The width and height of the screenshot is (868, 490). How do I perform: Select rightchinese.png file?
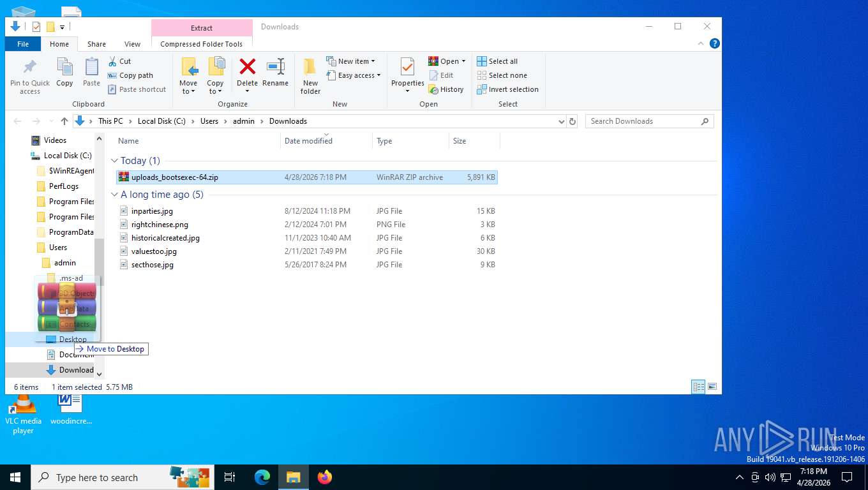tap(307, 225)
